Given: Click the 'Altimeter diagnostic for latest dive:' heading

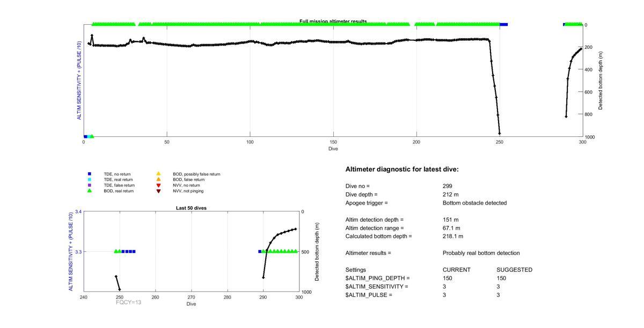Looking at the screenshot, I should coord(402,170).
